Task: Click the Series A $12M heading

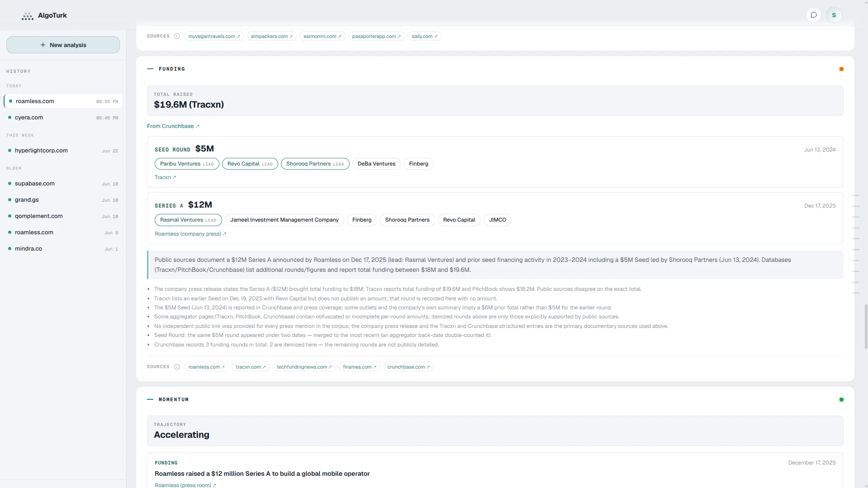Action: [x=183, y=205]
